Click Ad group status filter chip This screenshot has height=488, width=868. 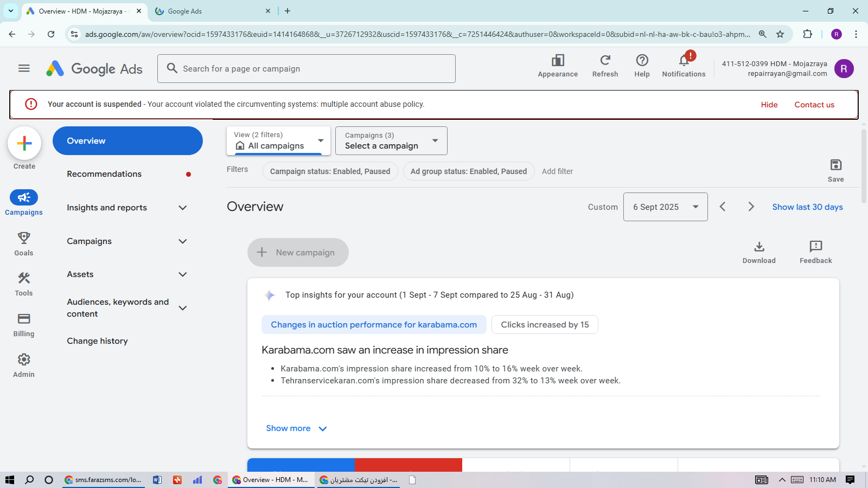pos(469,171)
